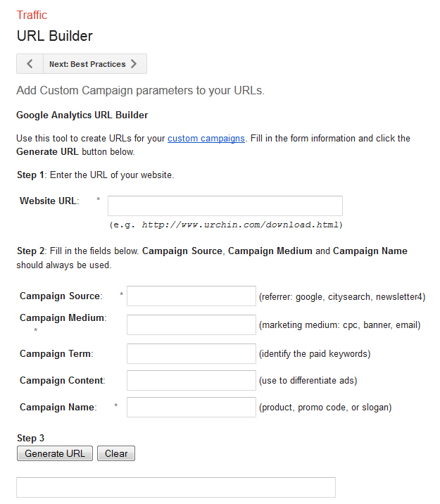The width and height of the screenshot is (440, 504).
Task: Click the generated URL output box
Action: (x=176, y=487)
